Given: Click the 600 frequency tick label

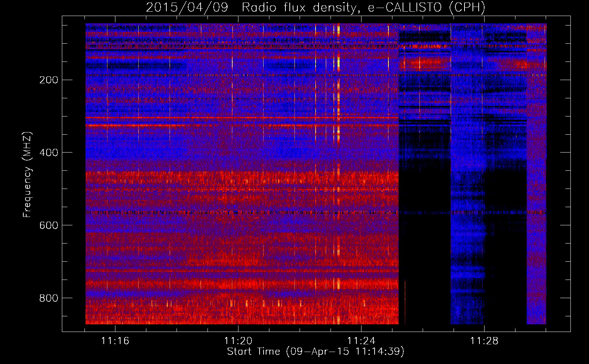Looking at the screenshot, I should [x=49, y=225].
